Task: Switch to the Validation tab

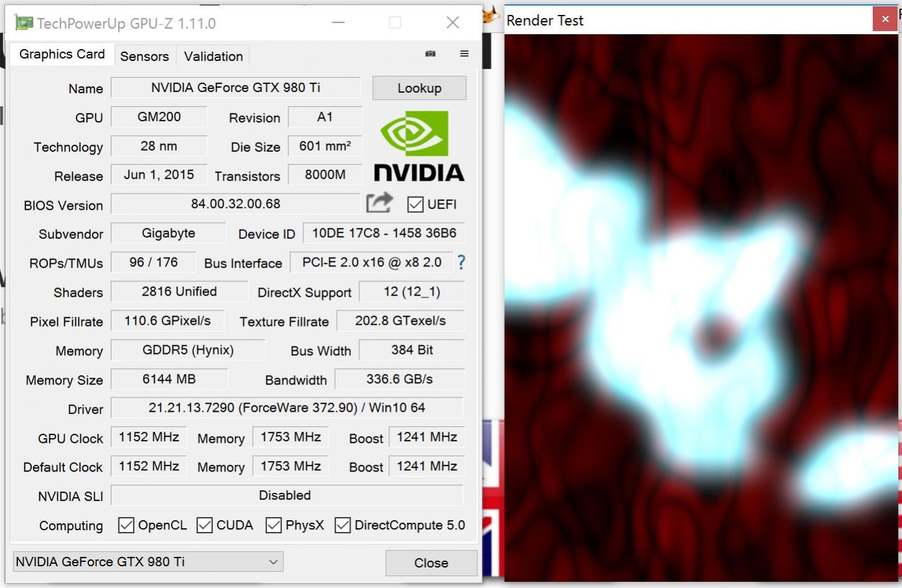Action: coord(214,56)
